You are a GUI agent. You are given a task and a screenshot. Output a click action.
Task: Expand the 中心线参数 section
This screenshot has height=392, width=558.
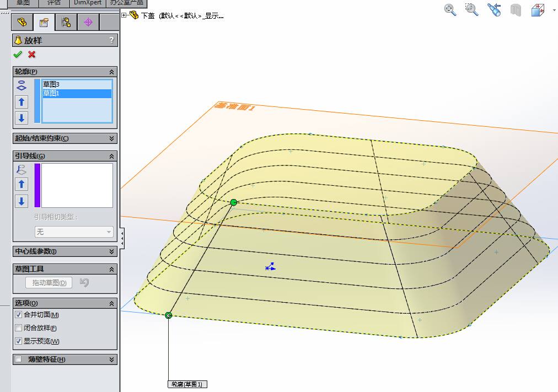[x=112, y=251]
